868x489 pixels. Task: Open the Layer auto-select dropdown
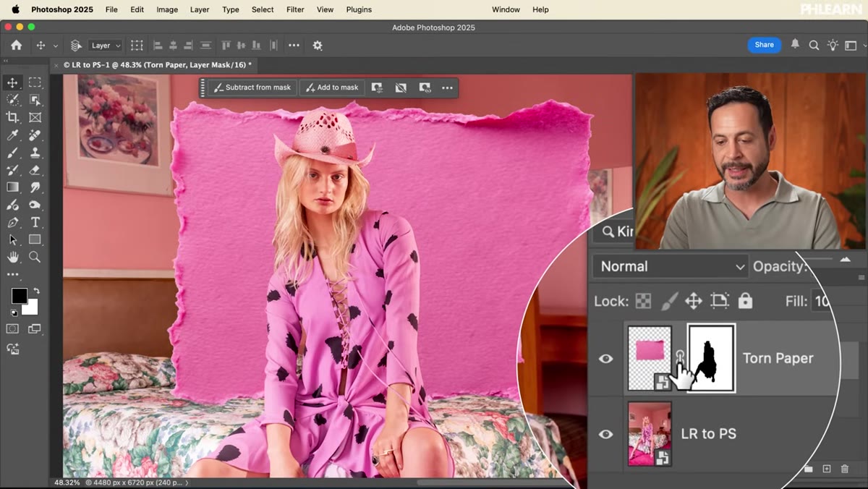106,45
